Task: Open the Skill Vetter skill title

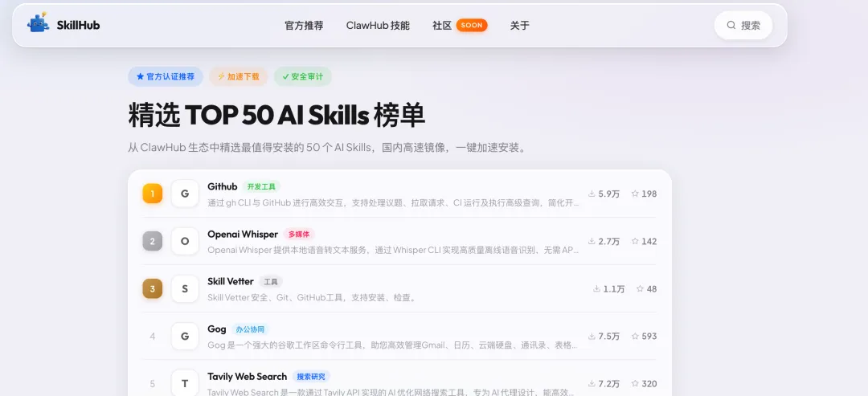Action: point(231,281)
